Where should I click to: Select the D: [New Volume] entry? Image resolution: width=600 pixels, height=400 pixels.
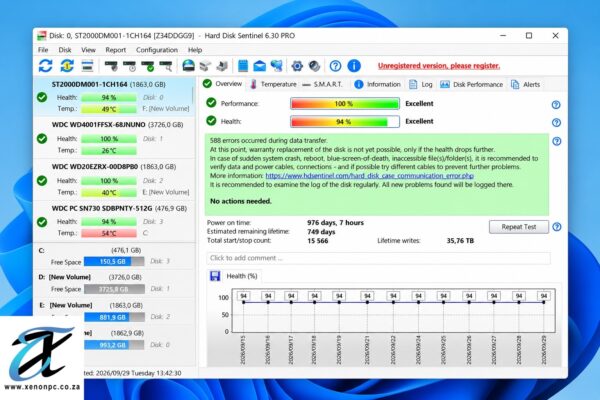114,283
